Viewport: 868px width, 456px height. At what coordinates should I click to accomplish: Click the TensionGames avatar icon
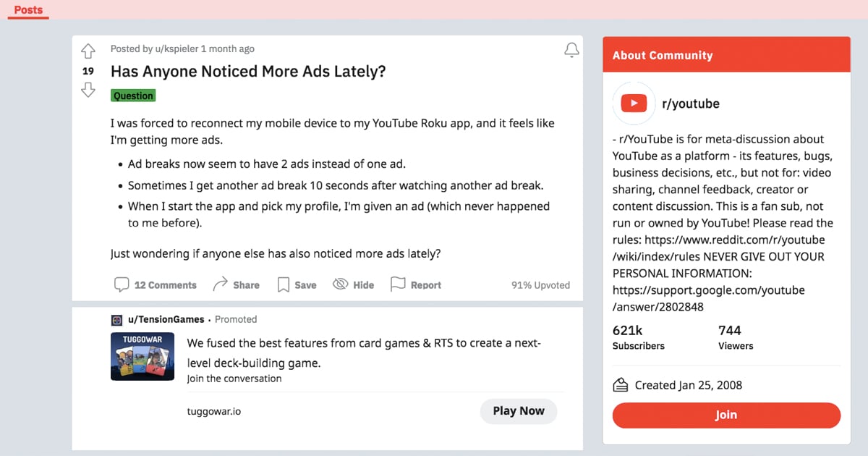[116, 319]
